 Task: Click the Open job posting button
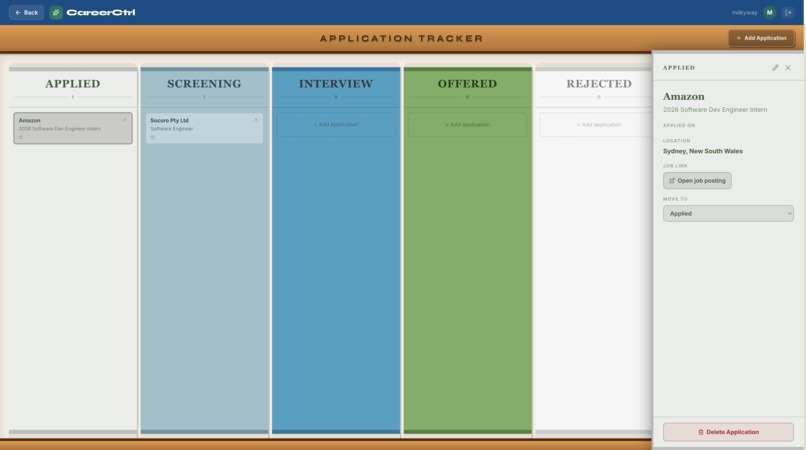pyautogui.click(x=697, y=181)
